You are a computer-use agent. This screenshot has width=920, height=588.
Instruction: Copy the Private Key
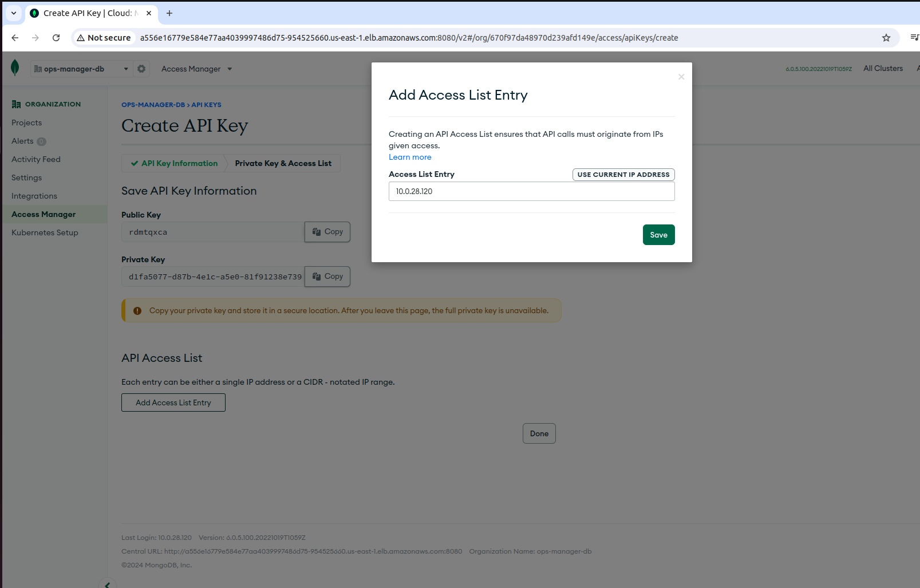point(327,277)
